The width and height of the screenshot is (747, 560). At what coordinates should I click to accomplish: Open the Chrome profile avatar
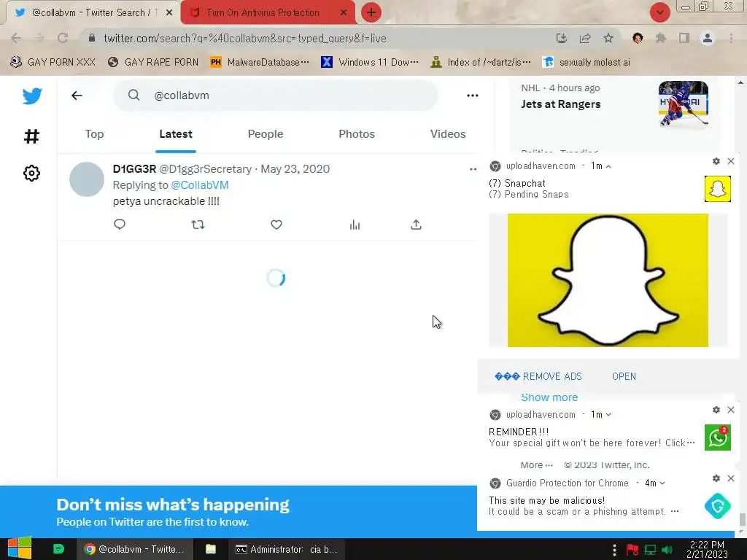coord(708,38)
